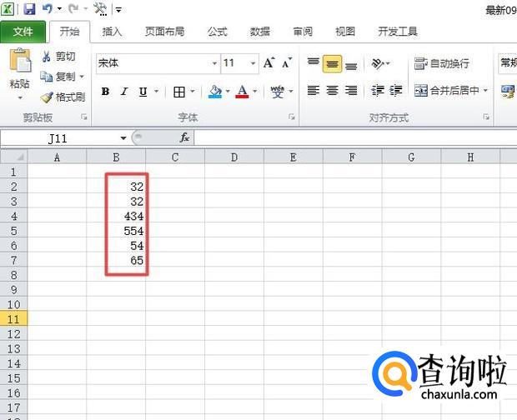Select column B header

click(116, 157)
